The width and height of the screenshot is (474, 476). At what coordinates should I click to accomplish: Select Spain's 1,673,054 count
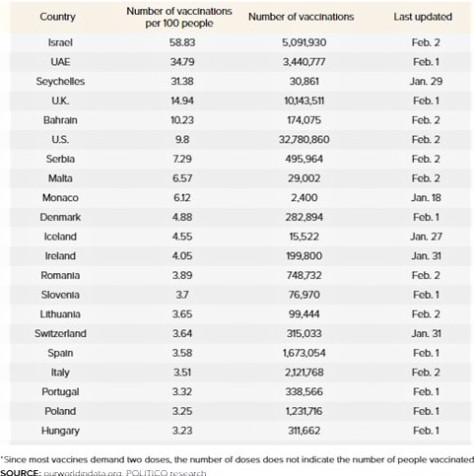305,353
